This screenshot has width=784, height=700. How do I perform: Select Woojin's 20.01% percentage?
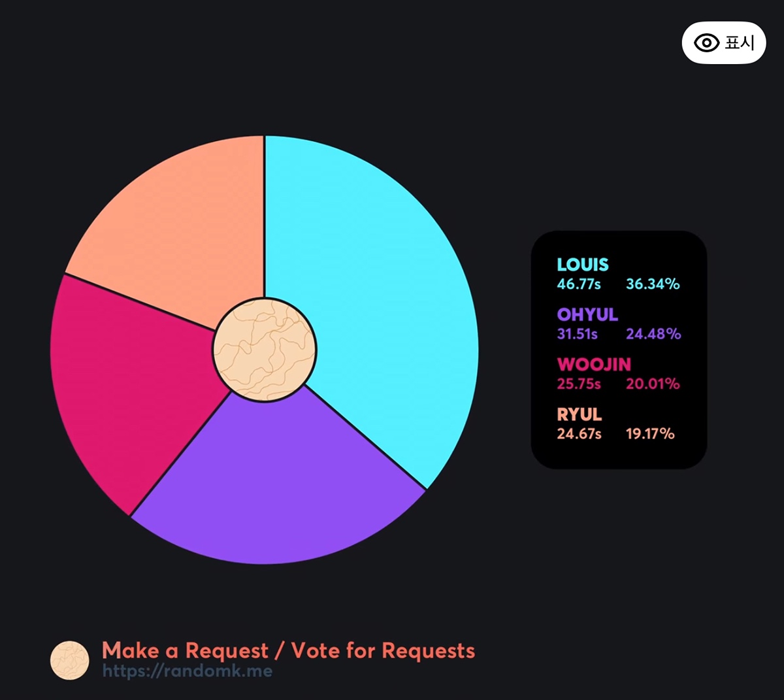[x=653, y=384]
